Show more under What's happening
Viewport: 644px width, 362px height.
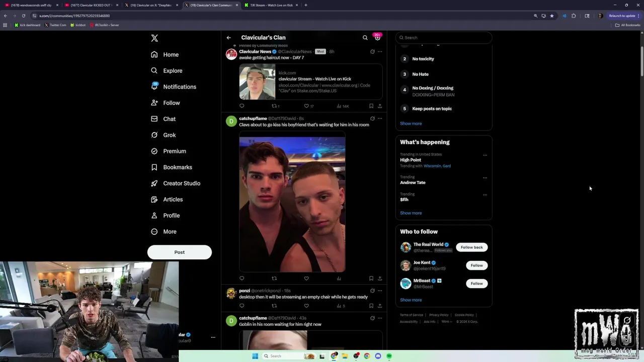[x=411, y=213]
